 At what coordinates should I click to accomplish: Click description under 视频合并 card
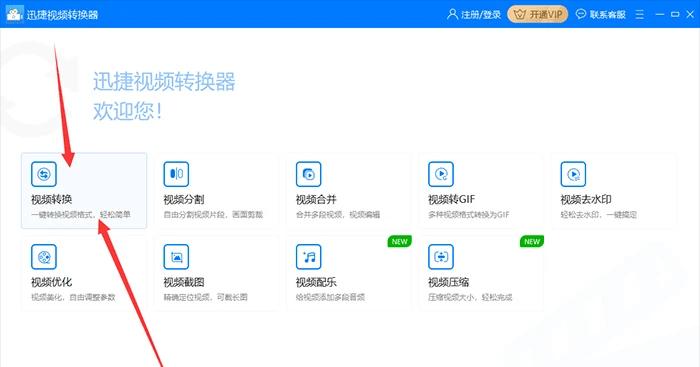[x=338, y=215]
